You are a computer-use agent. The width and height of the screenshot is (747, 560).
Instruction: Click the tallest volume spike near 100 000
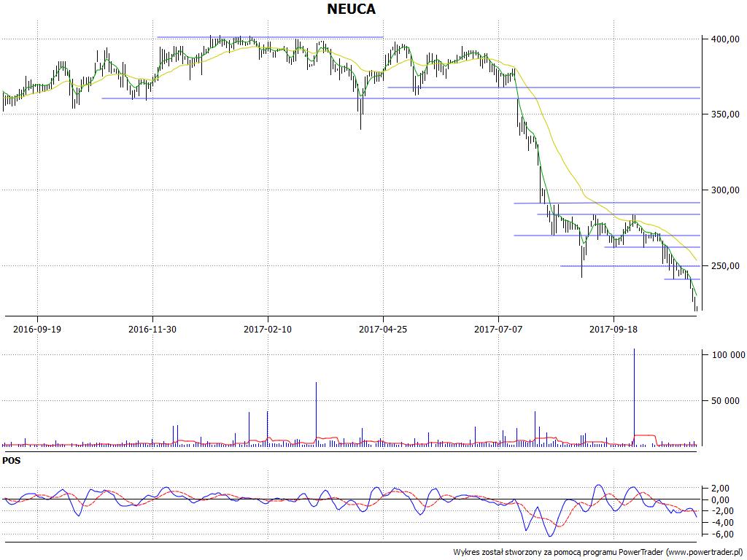tap(634, 397)
